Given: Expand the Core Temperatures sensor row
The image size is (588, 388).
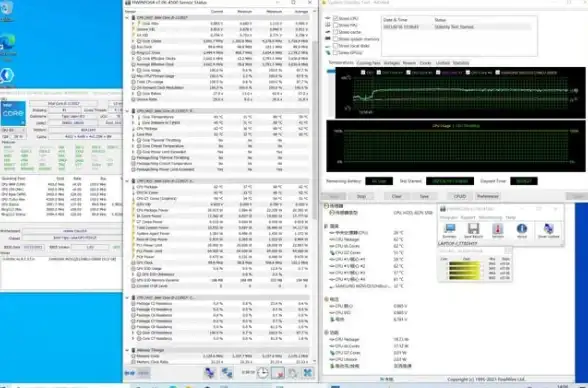Looking at the screenshot, I should [x=133, y=117].
